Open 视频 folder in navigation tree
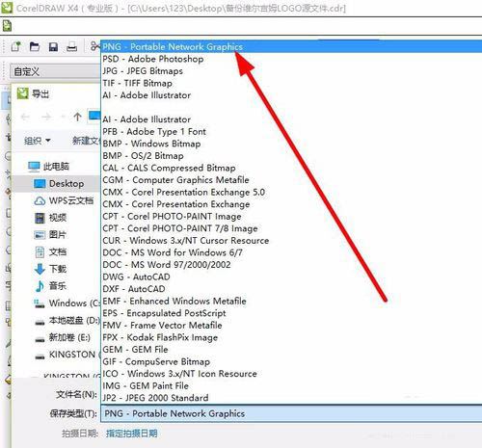482x448 pixels. pos(50,218)
